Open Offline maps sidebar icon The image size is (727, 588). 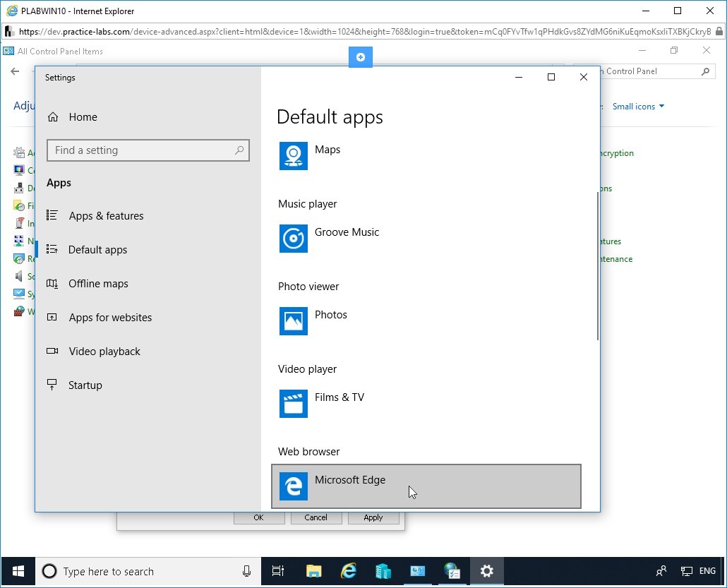[52, 283]
